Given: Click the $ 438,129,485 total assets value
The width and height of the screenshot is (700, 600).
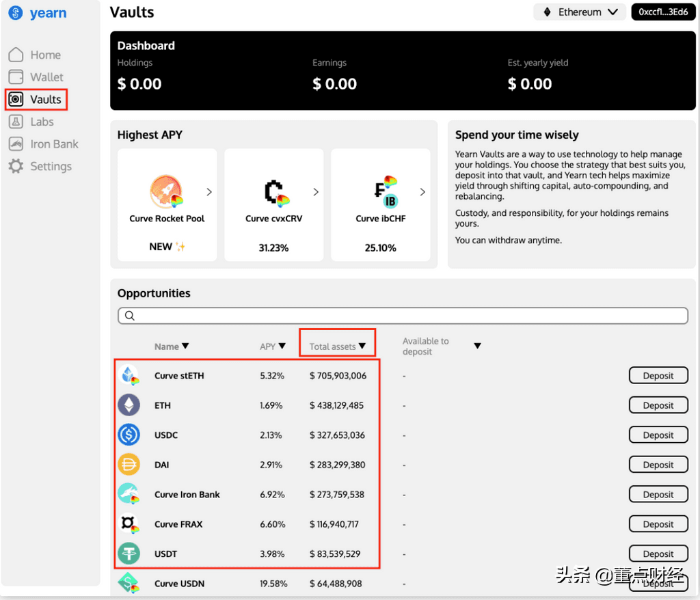Looking at the screenshot, I should 336,405.
